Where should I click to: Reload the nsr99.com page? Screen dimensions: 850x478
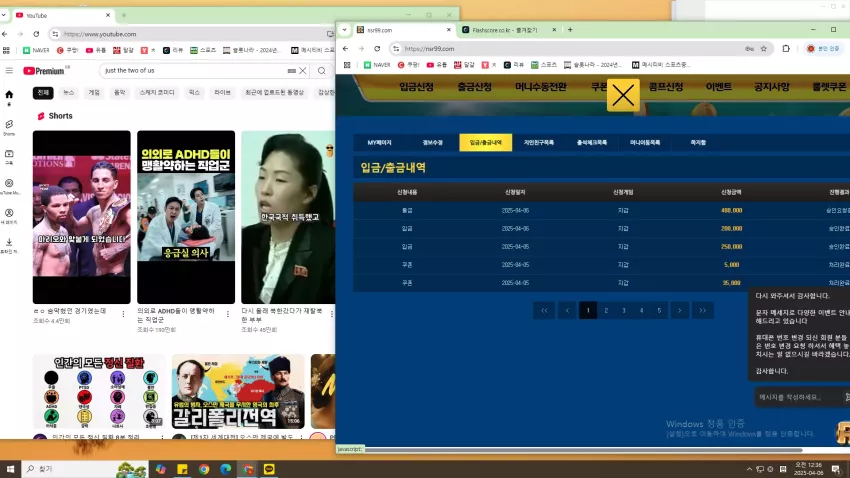point(377,48)
